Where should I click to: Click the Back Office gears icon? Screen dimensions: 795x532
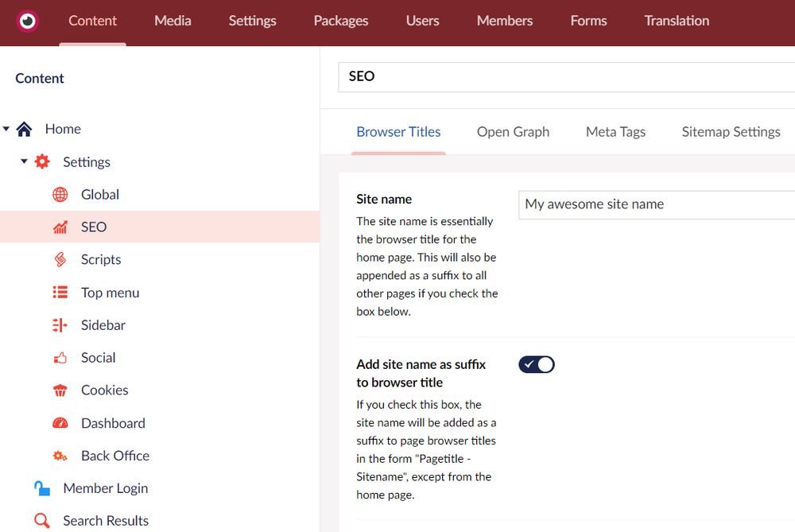point(60,456)
